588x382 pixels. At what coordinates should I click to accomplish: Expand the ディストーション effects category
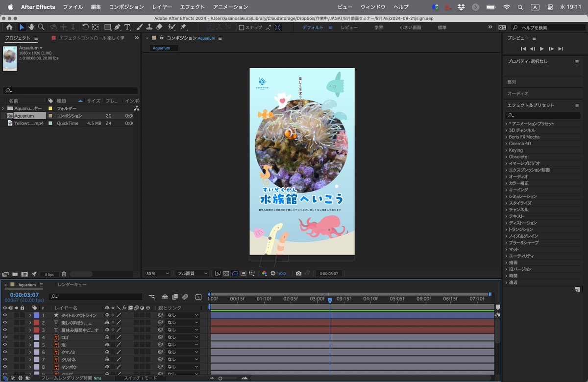(506, 223)
